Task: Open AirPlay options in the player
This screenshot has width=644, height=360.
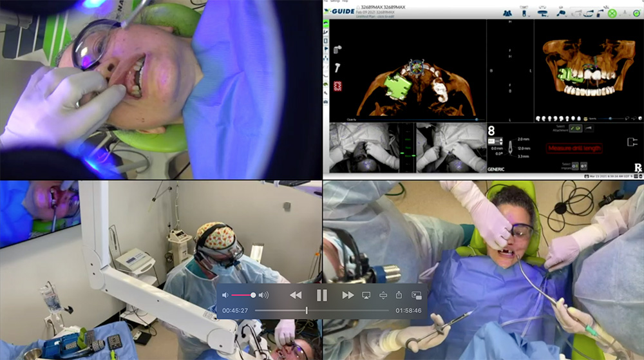Action: [366, 295]
